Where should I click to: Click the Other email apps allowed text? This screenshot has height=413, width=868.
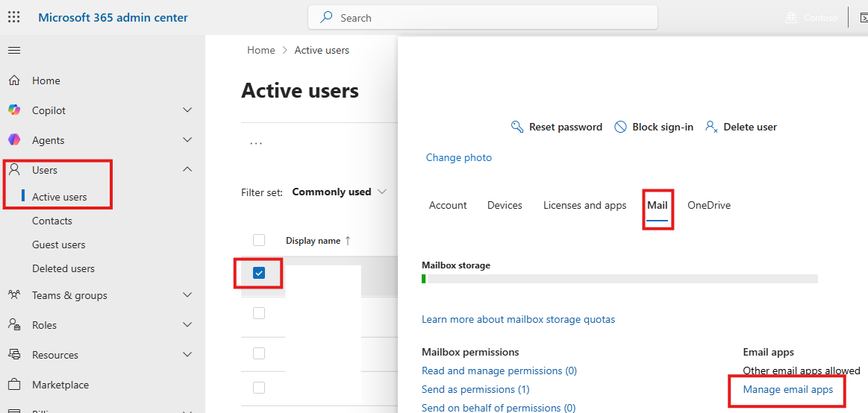pyautogui.click(x=802, y=371)
